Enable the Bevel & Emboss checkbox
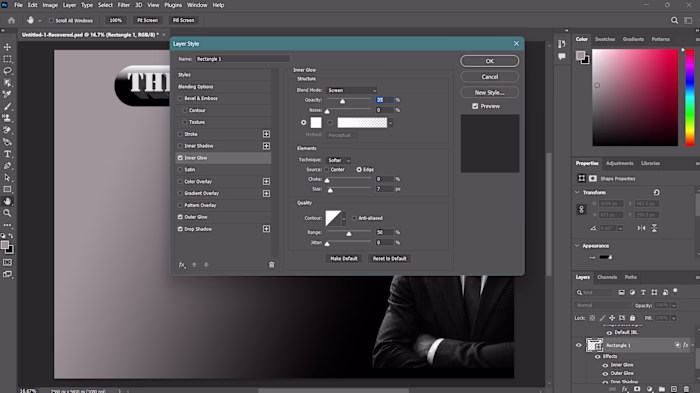The height and width of the screenshot is (393, 700). click(180, 98)
